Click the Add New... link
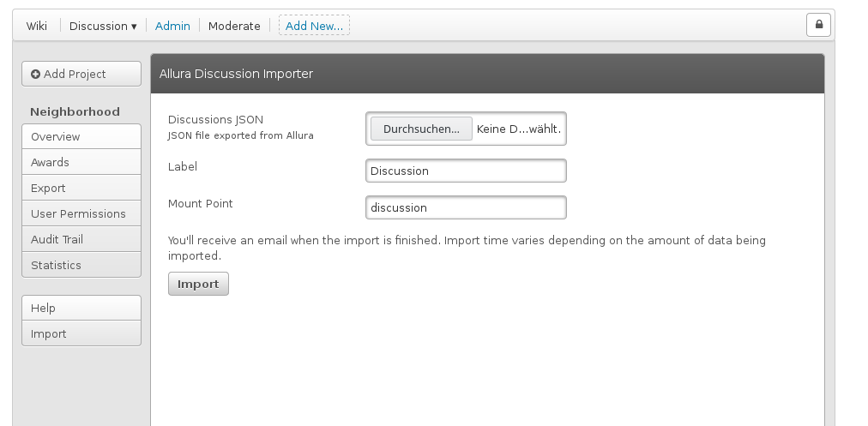This screenshot has height=426, width=868. click(314, 26)
